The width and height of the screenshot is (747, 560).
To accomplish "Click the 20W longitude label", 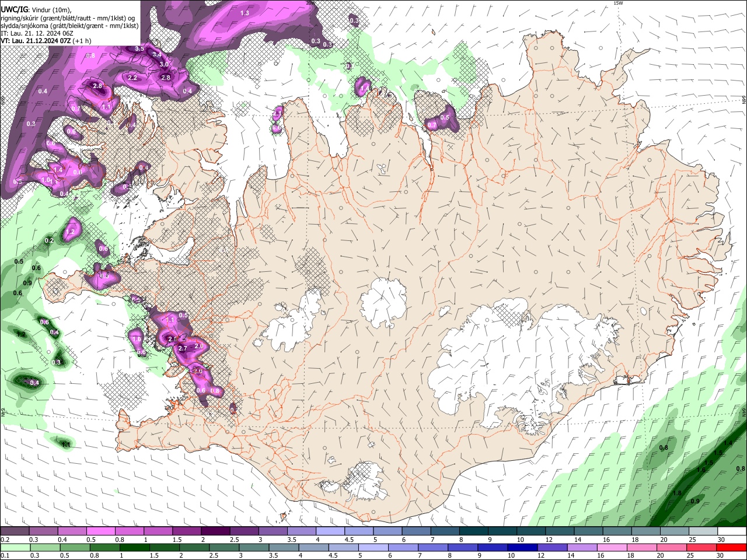I will tap(310, 3).
